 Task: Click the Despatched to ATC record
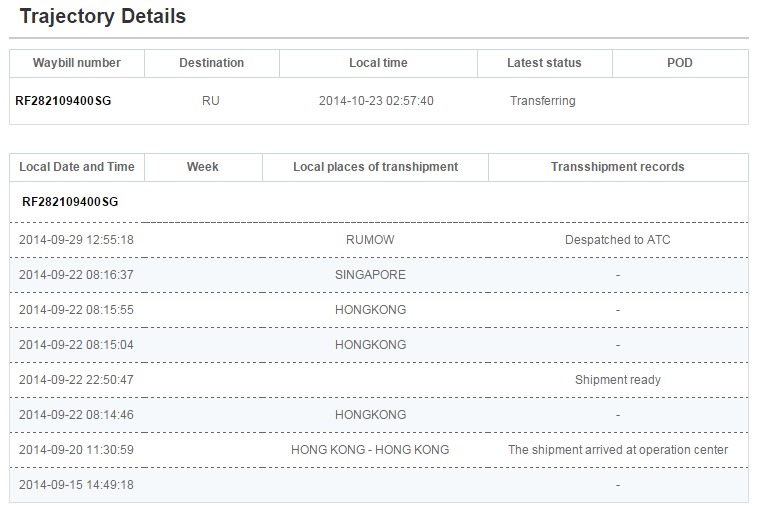pos(617,240)
